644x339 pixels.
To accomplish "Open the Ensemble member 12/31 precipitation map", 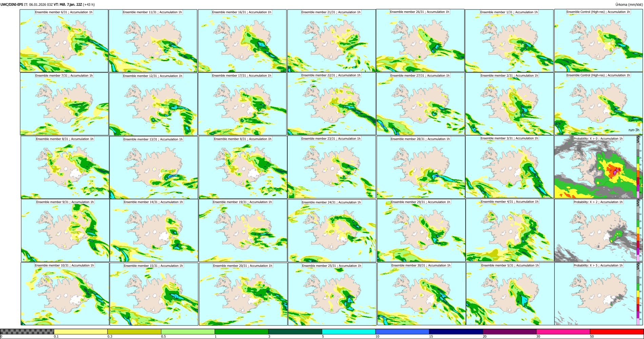I will point(153,104).
